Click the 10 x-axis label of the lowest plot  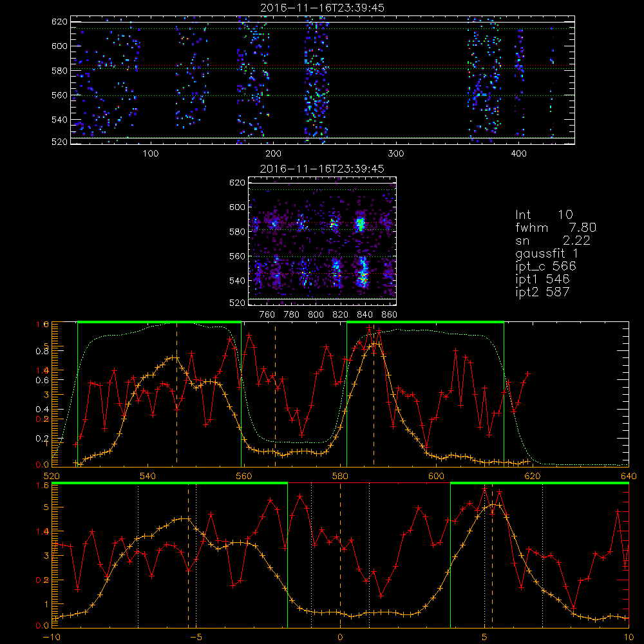click(x=629, y=637)
